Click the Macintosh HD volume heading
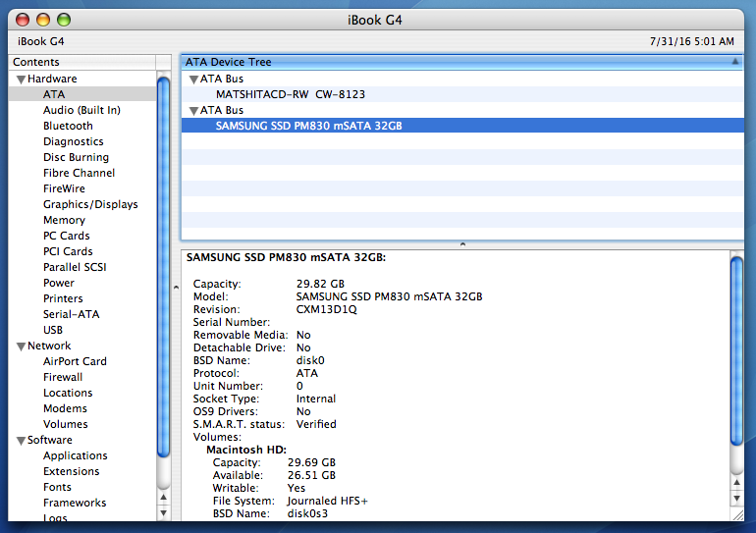The height and width of the screenshot is (533, 756). tap(246, 451)
